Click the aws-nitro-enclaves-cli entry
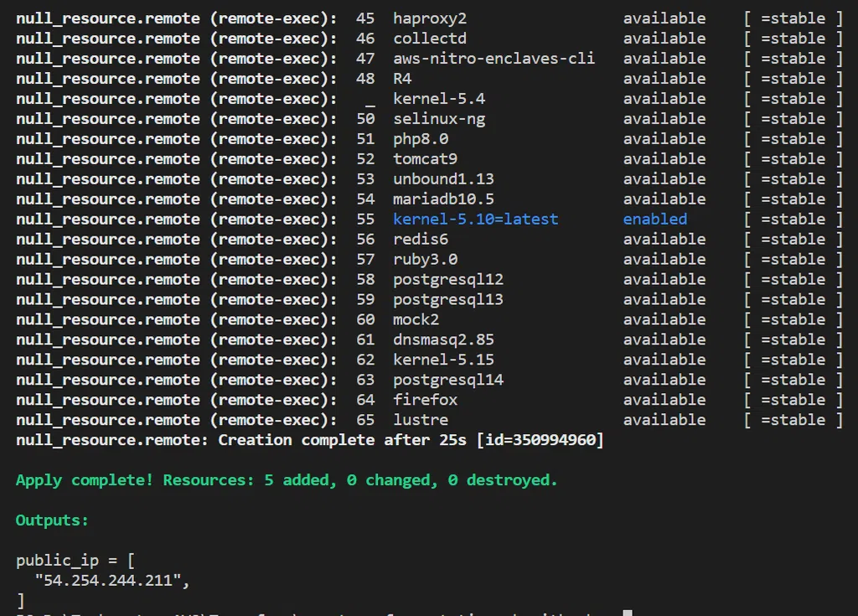Image resolution: width=858 pixels, height=616 pixels. (x=494, y=58)
